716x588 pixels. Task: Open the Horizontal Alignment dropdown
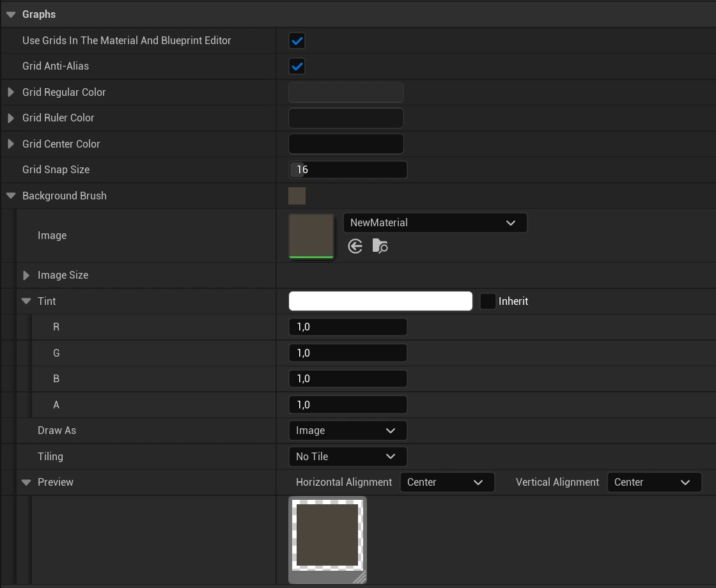(447, 483)
